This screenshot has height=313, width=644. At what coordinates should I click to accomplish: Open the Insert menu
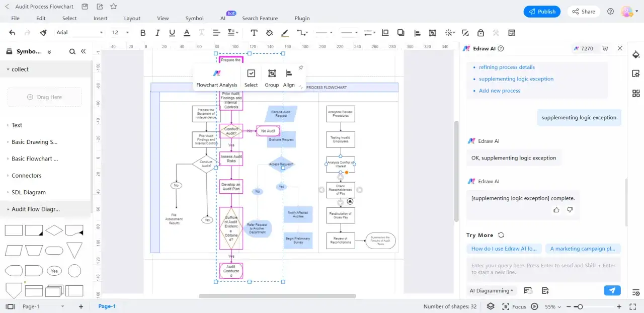click(100, 18)
